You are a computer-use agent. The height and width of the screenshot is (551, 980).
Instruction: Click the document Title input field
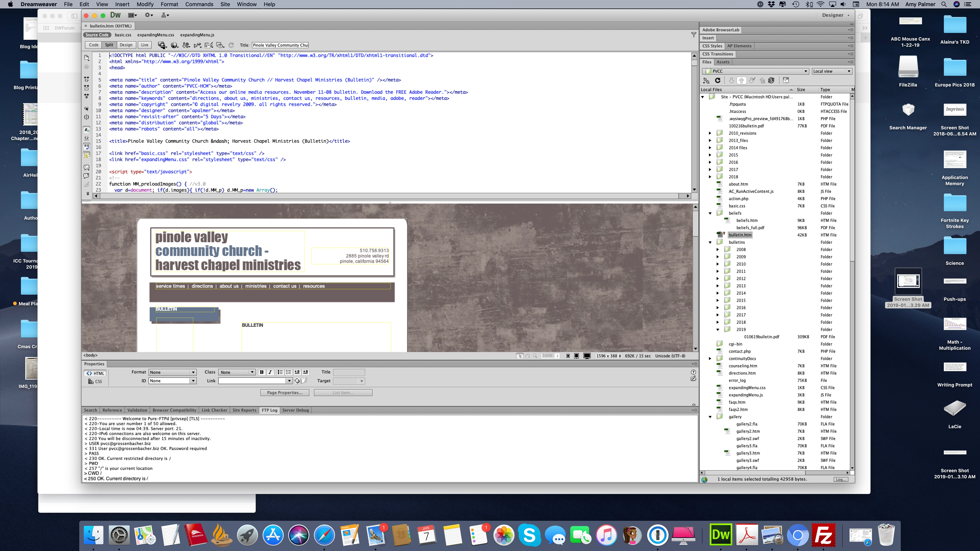(x=280, y=45)
